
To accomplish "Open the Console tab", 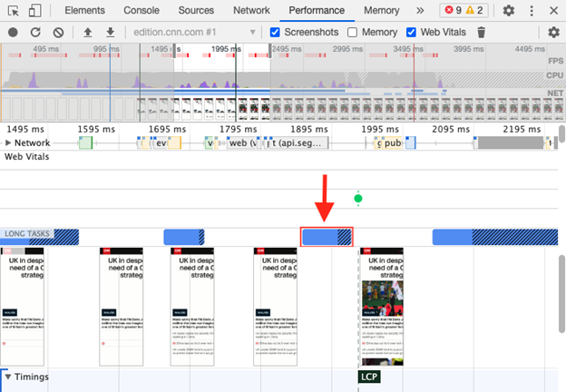I will [x=141, y=11].
